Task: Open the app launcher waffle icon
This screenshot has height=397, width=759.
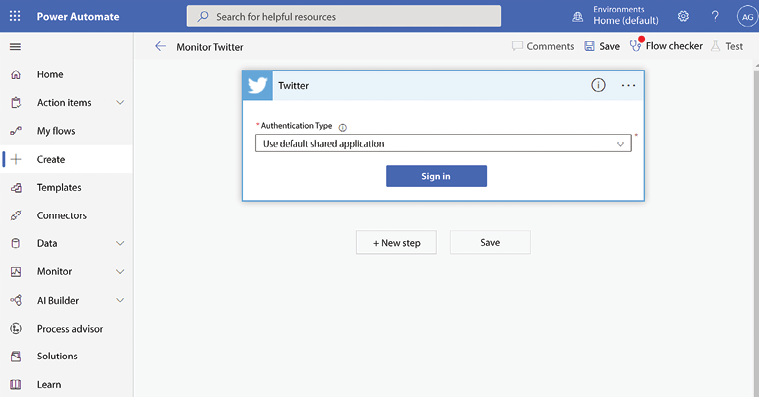Action: [x=15, y=16]
